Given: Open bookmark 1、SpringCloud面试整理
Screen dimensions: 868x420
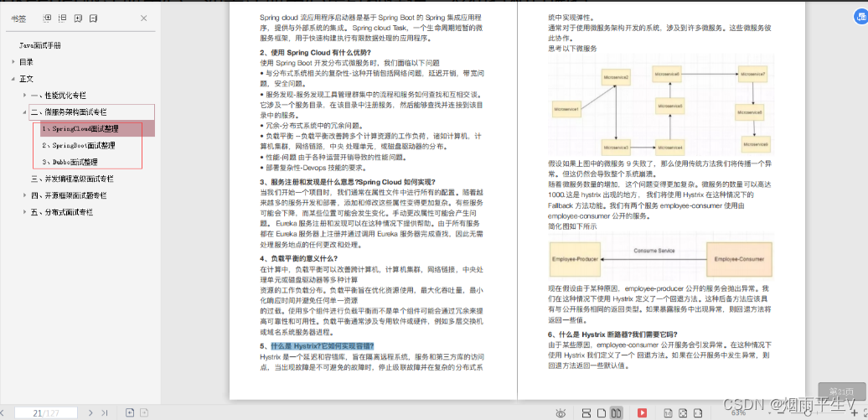Looking at the screenshot, I should coord(80,129).
